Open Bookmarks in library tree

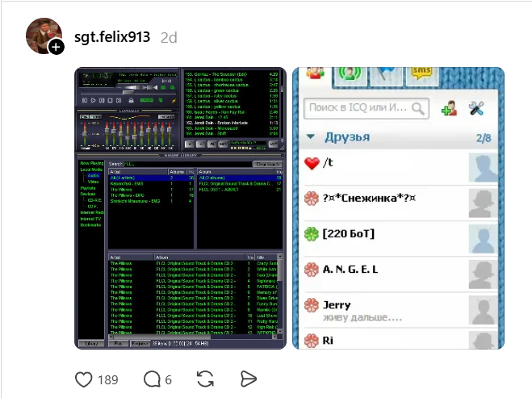[x=90, y=225]
